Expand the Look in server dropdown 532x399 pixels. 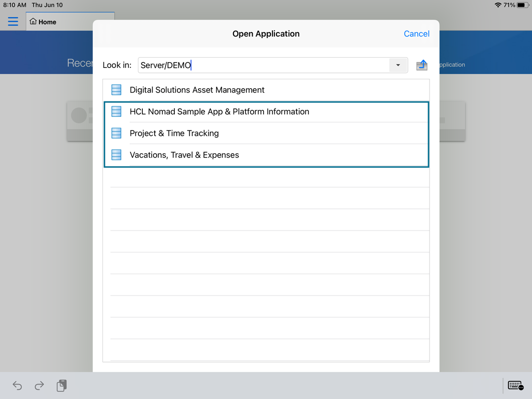point(398,65)
